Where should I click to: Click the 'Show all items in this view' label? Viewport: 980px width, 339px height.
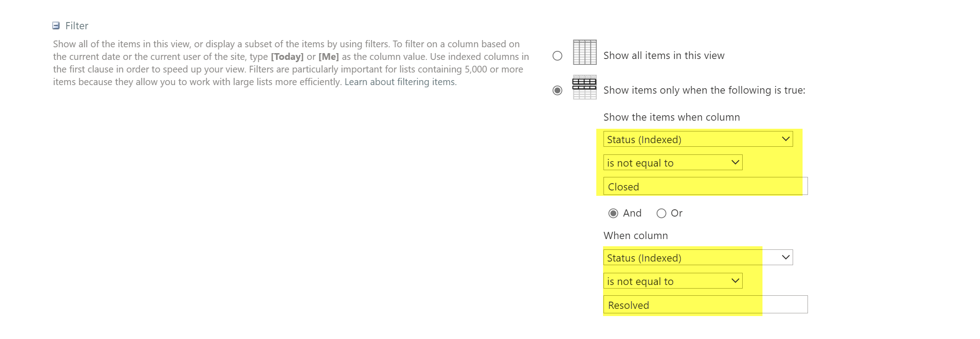pos(664,56)
